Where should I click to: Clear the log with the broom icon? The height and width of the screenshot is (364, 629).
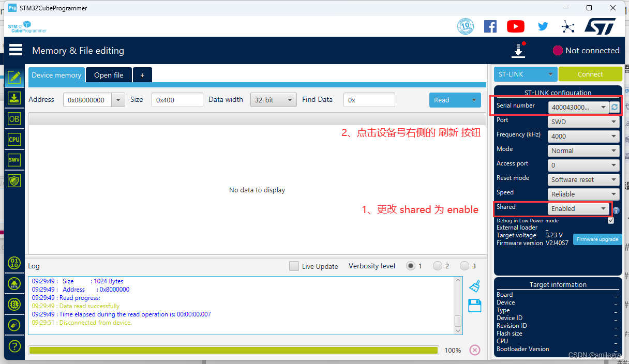coord(474,286)
